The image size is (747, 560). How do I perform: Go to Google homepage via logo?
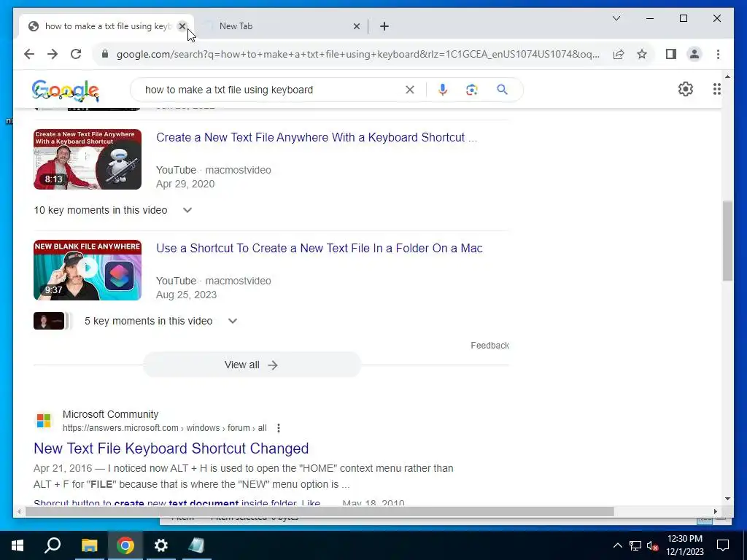(65, 90)
